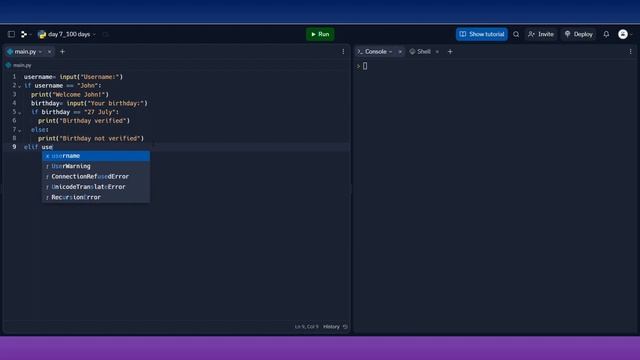The height and width of the screenshot is (360, 640).
Task: Click the print("Welcome John!") line
Action: (x=70, y=94)
